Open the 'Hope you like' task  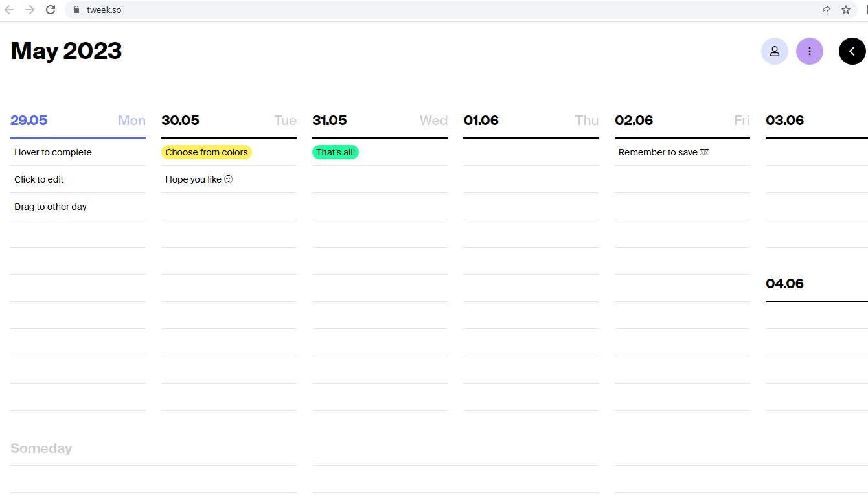[198, 179]
